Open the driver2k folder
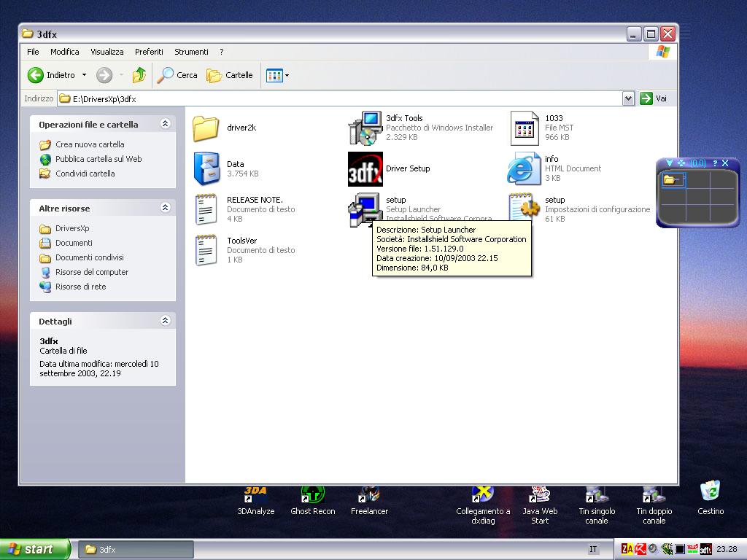This screenshot has width=747, height=560. (206, 128)
